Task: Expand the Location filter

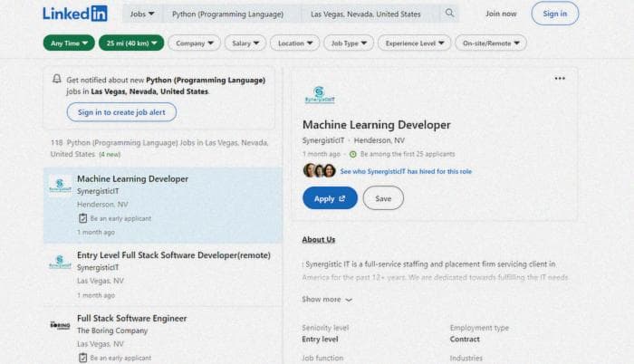Action: (294, 43)
